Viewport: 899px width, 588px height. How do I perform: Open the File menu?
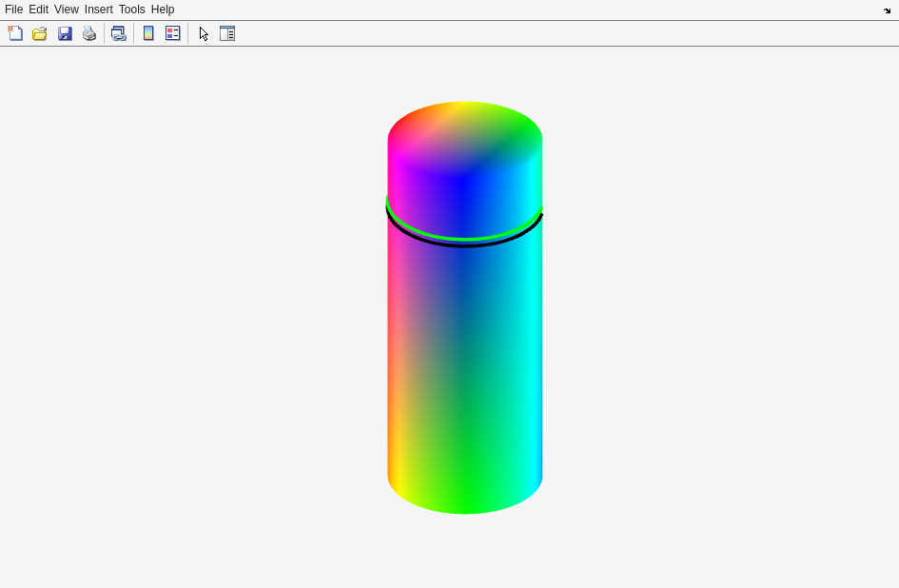click(13, 10)
